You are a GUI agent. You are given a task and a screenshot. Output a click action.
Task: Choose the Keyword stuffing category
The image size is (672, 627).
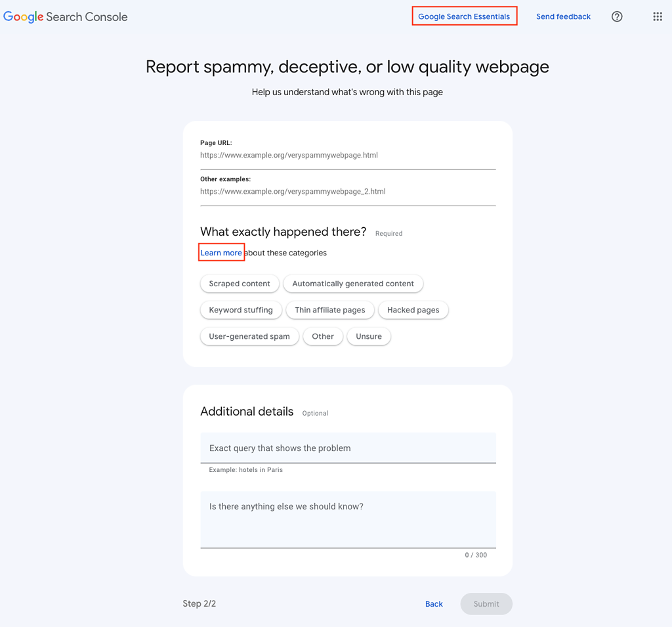click(x=241, y=309)
